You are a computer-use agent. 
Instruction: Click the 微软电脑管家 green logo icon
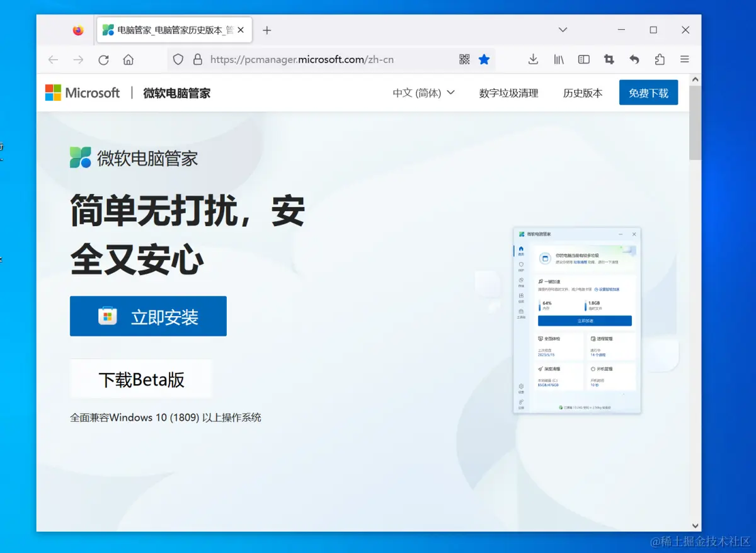tap(81, 157)
